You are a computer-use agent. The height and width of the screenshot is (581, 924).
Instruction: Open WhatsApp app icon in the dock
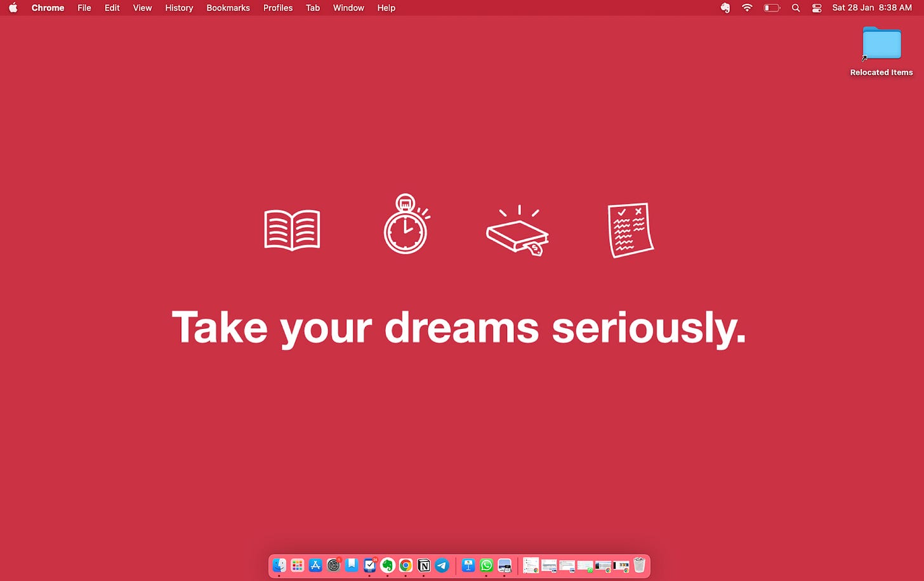pyautogui.click(x=486, y=565)
